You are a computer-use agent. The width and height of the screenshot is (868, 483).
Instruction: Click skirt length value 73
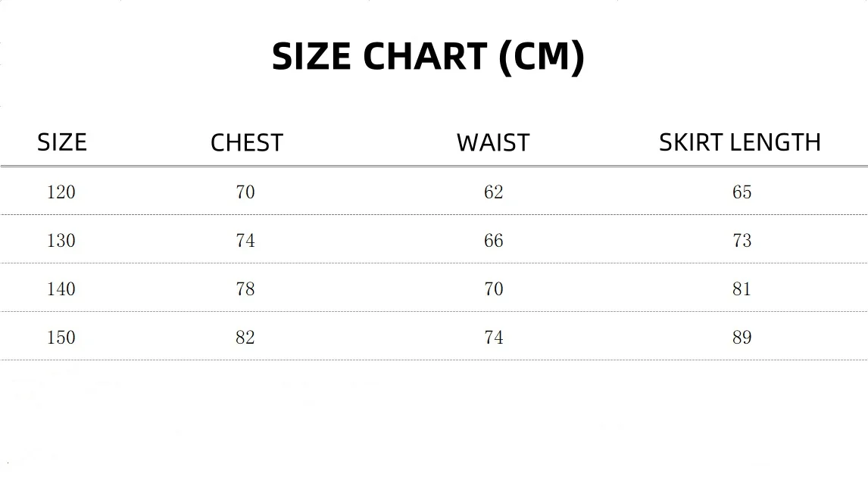pos(742,240)
